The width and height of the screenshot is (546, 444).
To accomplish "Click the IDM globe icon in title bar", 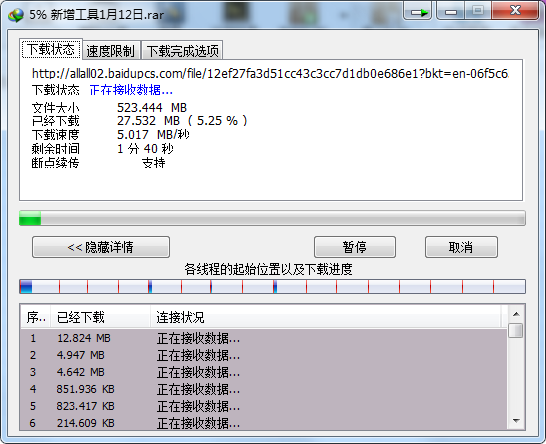I will [x=16, y=15].
